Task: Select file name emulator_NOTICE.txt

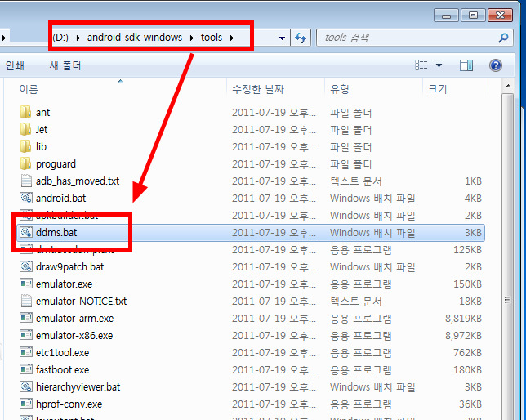Action: pos(81,302)
